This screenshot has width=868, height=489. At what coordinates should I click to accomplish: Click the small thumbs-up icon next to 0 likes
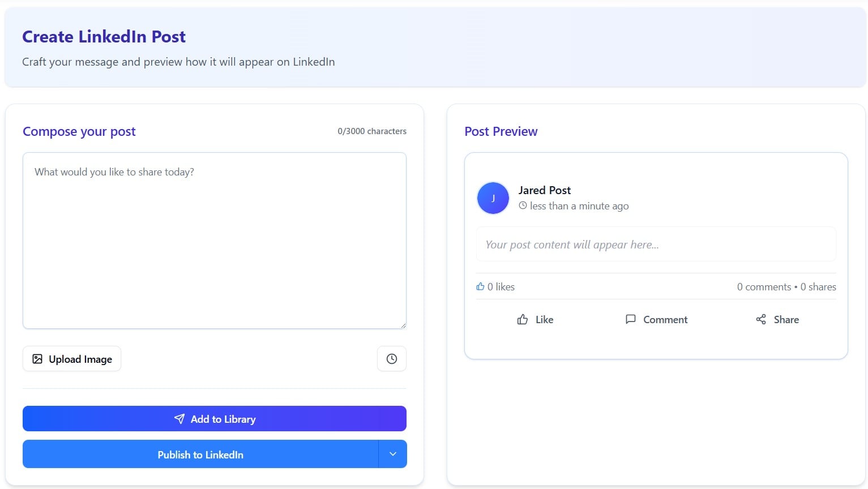[x=480, y=287]
